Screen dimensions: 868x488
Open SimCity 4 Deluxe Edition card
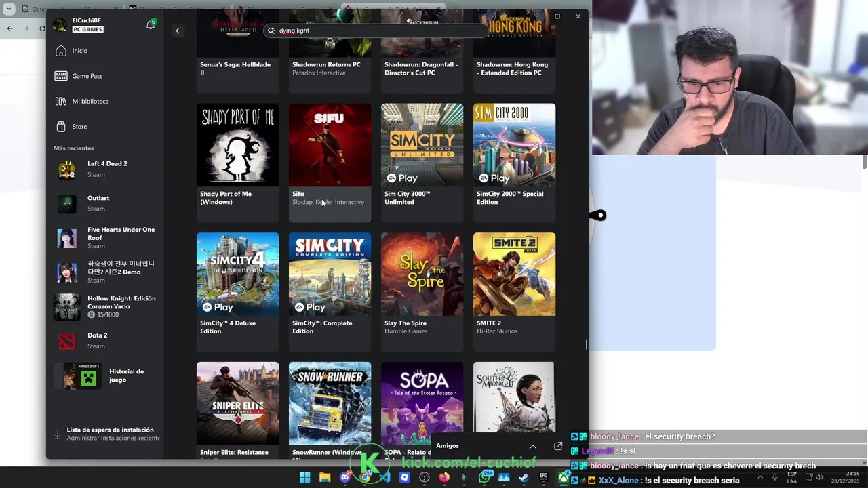pyautogui.click(x=237, y=291)
